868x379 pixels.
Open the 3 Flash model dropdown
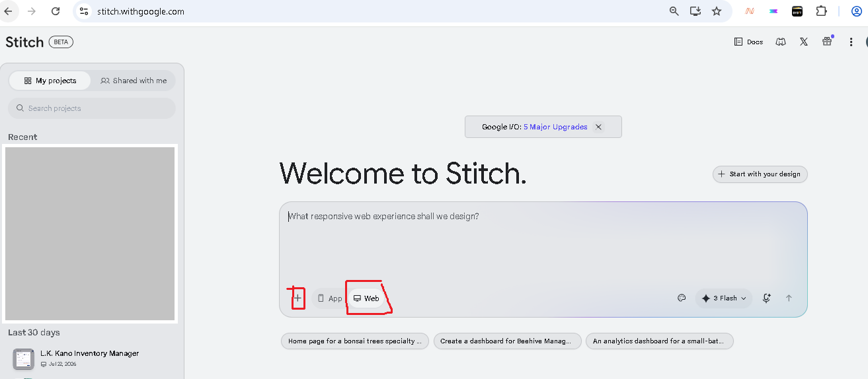click(x=724, y=298)
